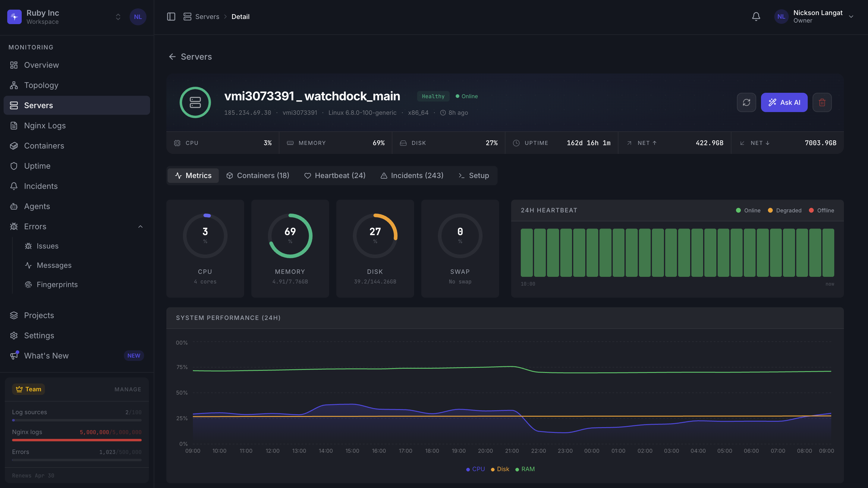Click the NET download arrow icon
Viewport: 868px width, 488px height.
pyautogui.click(x=742, y=143)
